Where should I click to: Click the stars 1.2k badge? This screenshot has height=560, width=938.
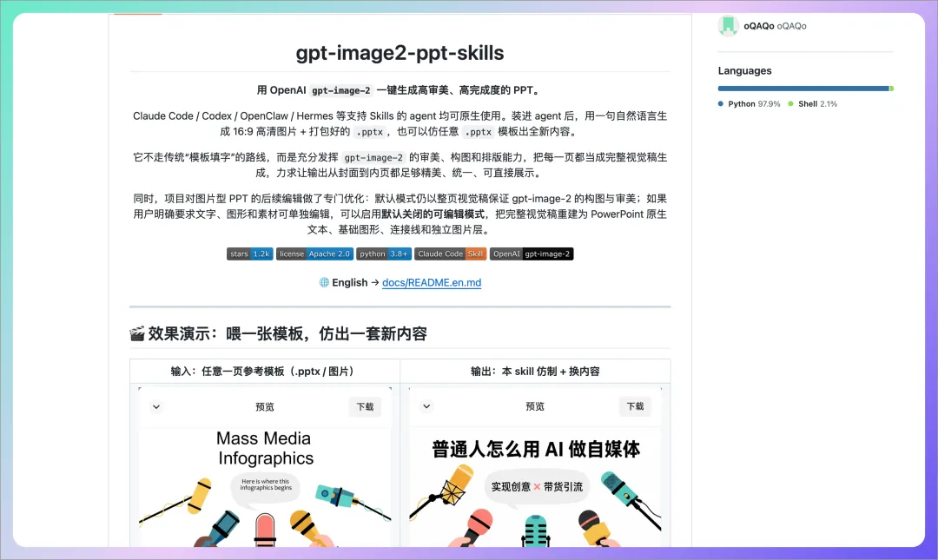(250, 254)
